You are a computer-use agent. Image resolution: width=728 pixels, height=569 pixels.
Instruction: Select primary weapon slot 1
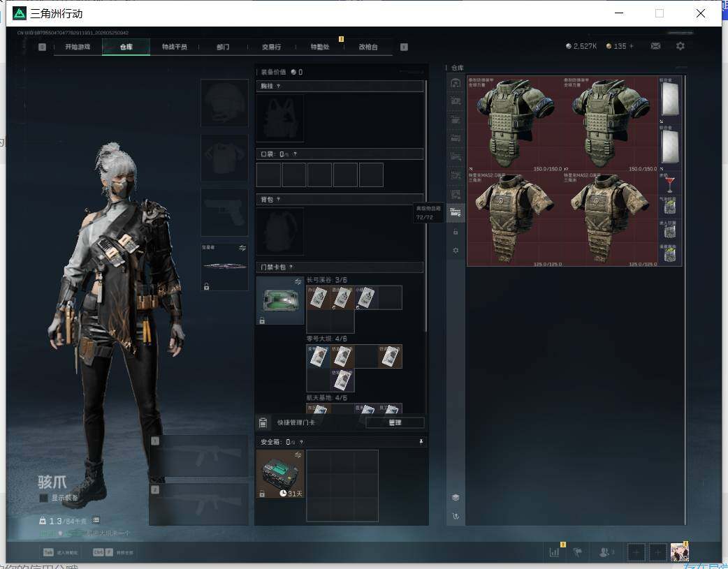198,456
